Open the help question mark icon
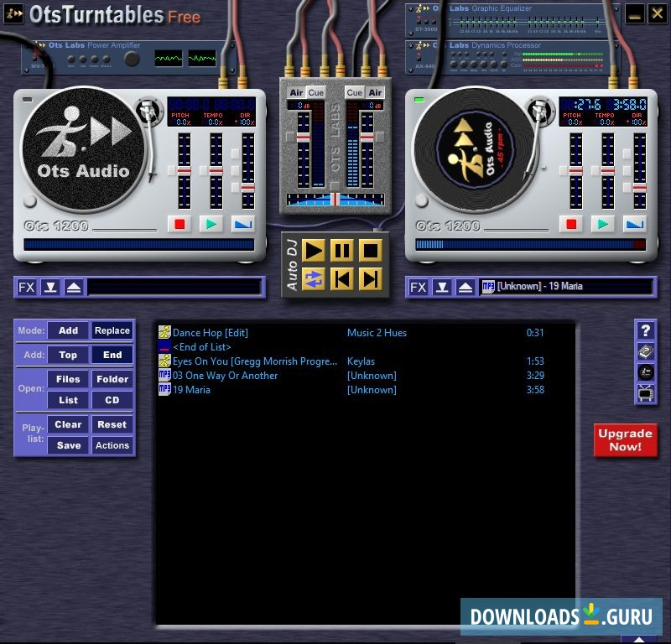The image size is (671, 644). (645, 330)
